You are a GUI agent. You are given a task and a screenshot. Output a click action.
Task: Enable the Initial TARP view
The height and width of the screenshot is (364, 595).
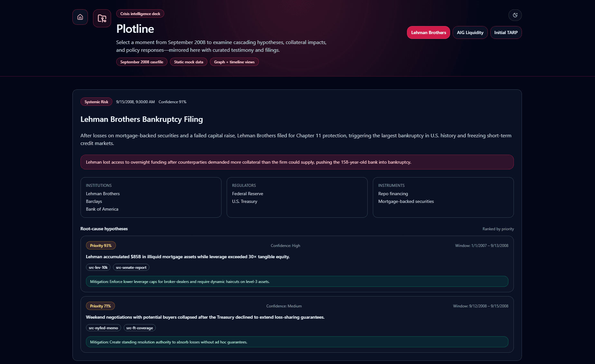click(x=506, y=32)
